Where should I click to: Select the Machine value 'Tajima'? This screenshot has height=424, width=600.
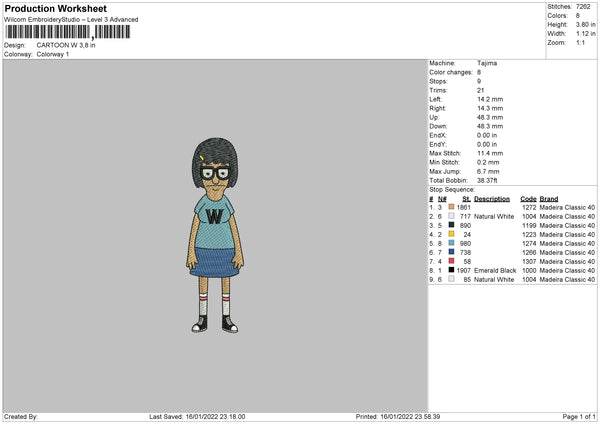[x=487, y=63]
